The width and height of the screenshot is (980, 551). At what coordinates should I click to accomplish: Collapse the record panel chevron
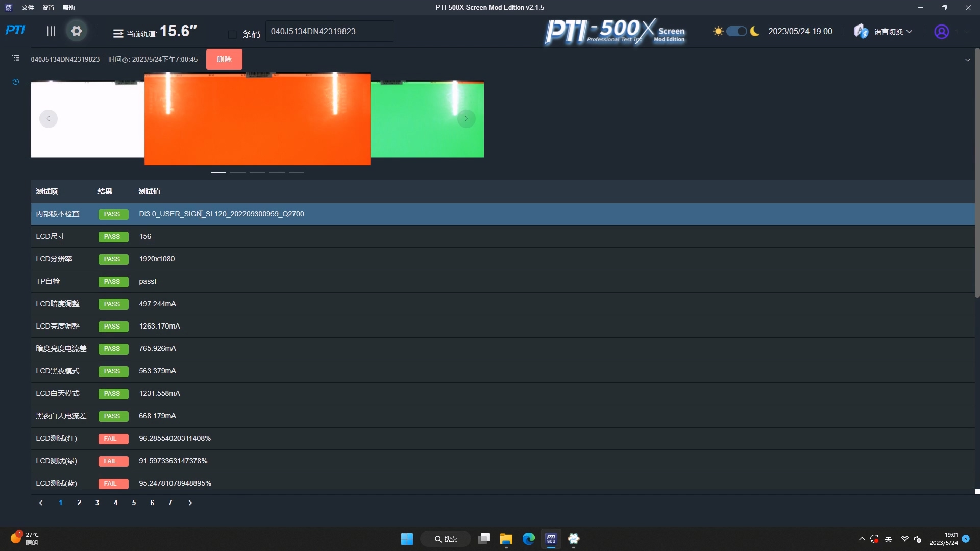[967, 60]
